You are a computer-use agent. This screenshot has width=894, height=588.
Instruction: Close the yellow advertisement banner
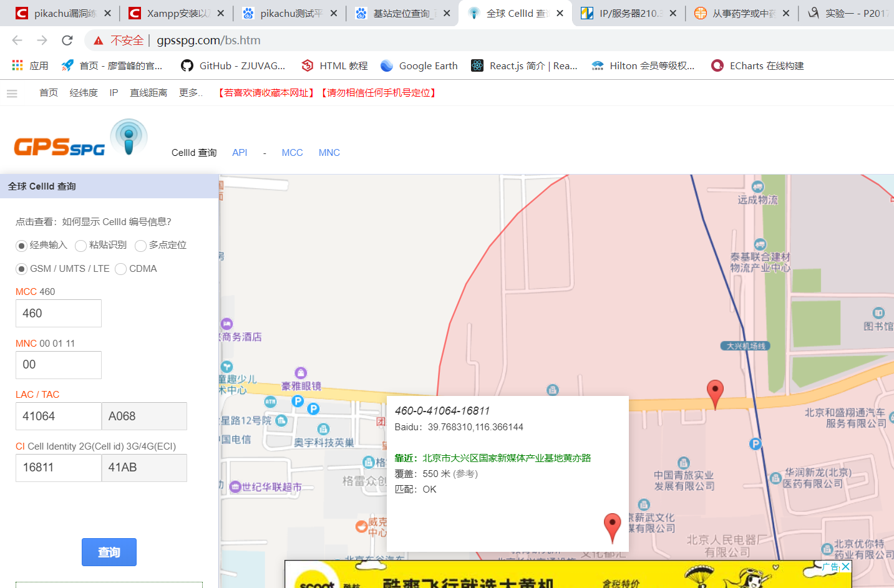click(845, 566)
